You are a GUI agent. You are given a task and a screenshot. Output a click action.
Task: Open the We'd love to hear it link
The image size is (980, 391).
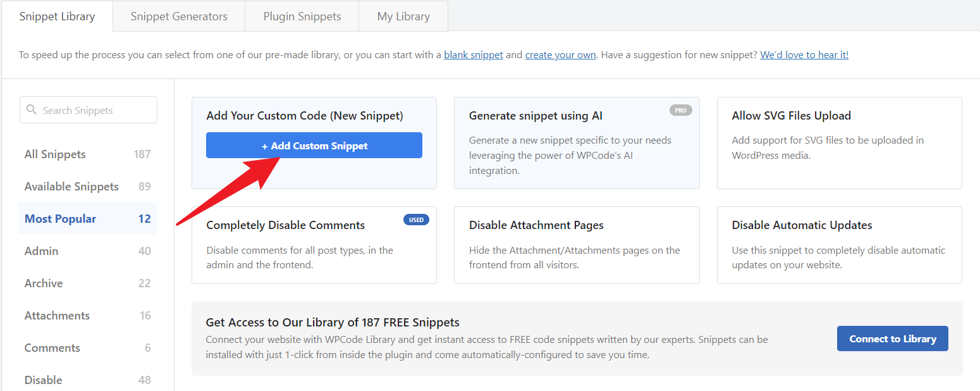coord(804,54)
